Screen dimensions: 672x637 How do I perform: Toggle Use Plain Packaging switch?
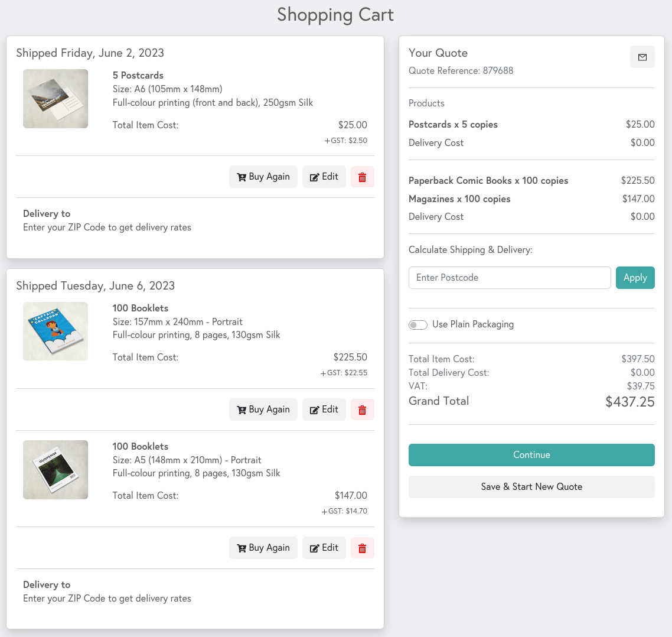(418, 325)
